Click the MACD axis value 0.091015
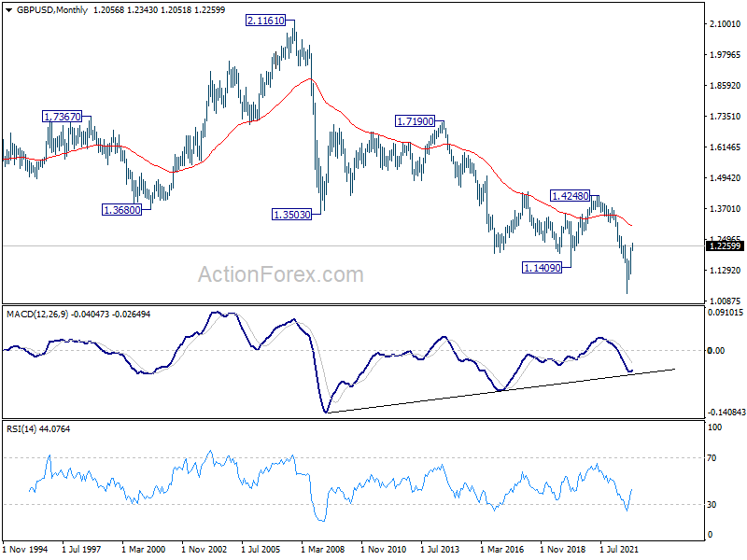 726,313
